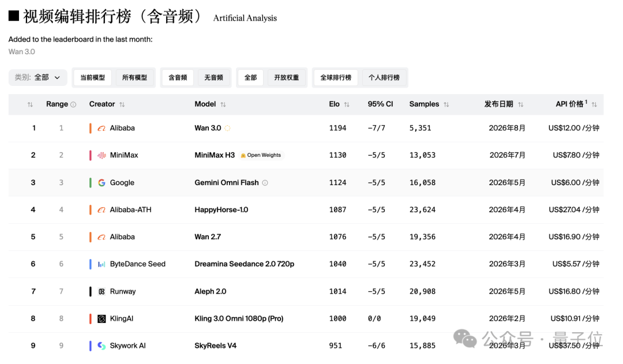
Task: Click the Aleph 2.0 model name
Action: 211,292
